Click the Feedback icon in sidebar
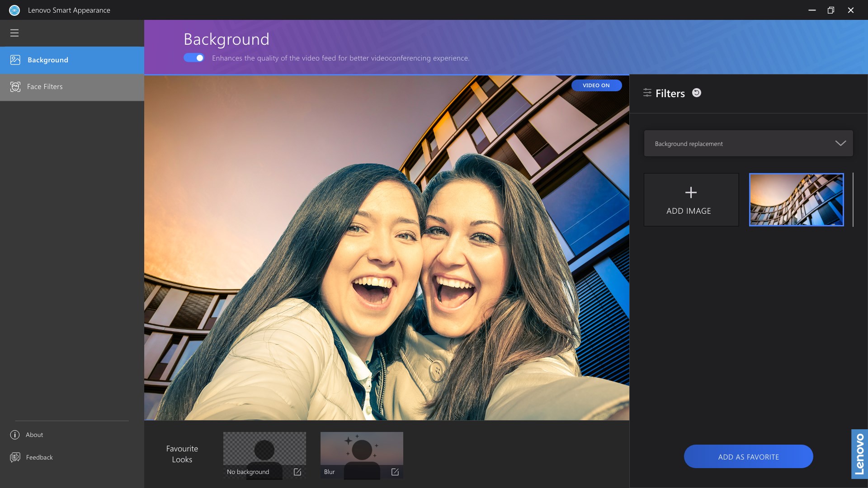This screenshot has width=868, height=488. (15, 457)
